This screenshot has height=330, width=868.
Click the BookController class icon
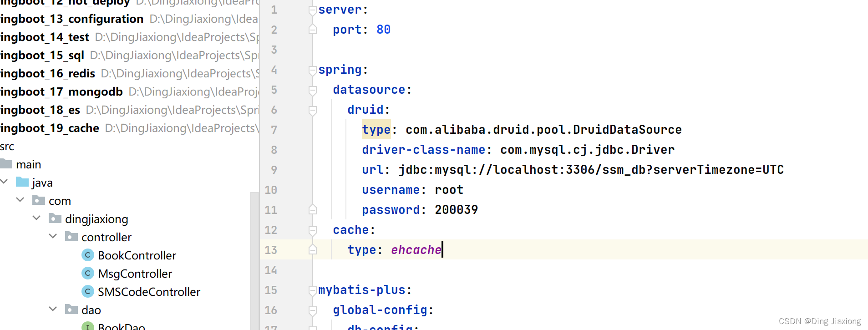tap(88, 255)
